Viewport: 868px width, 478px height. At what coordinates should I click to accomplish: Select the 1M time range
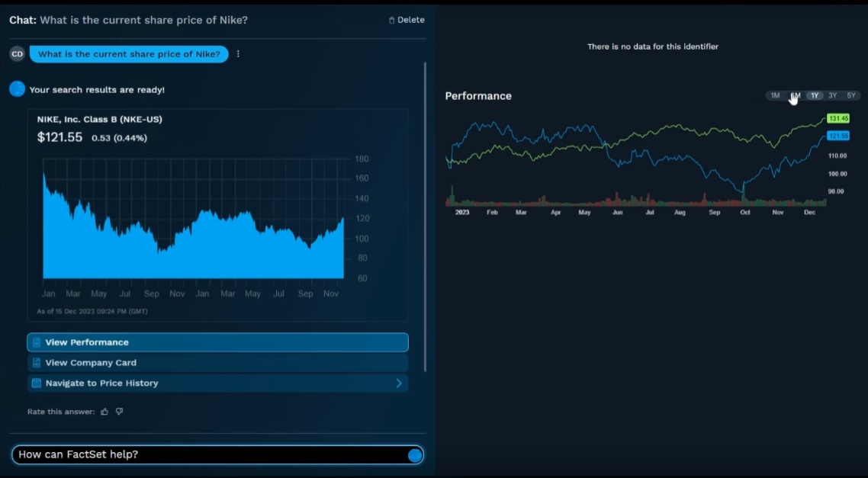coord(775,95)
